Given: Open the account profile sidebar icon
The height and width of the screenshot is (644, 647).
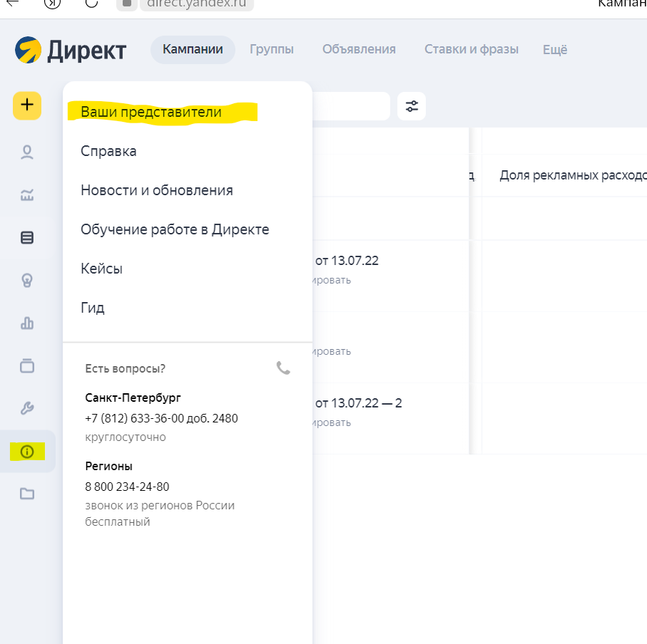Looking at the screenshot, I should [x=27, y=152].
